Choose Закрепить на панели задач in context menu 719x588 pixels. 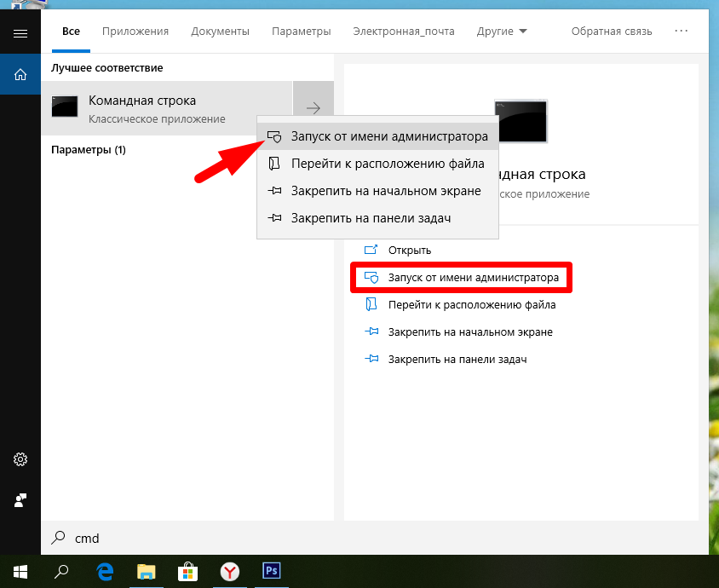tap(378, 218)
